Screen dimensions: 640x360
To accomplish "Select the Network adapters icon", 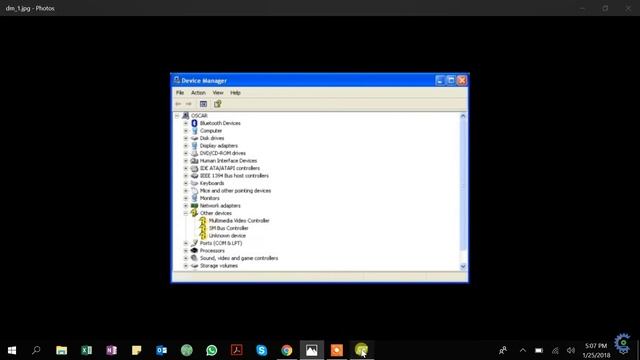I will coord(194,206).
